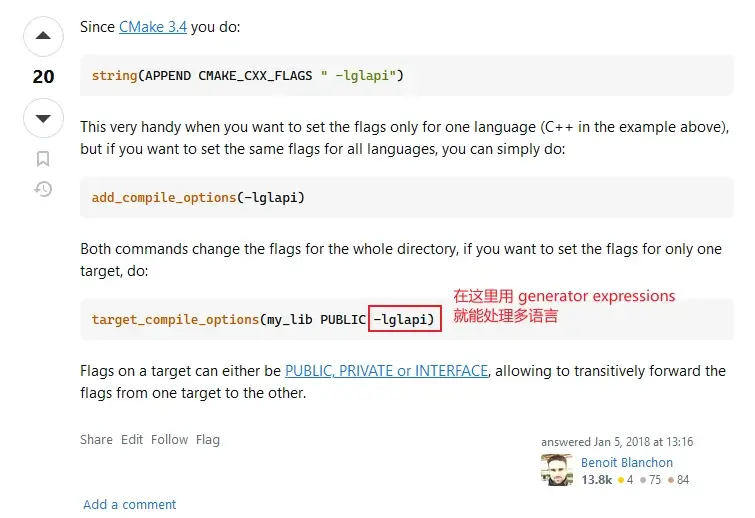Flag this answer
Viewport: 755px width, 518px height.
pos(208,440)
